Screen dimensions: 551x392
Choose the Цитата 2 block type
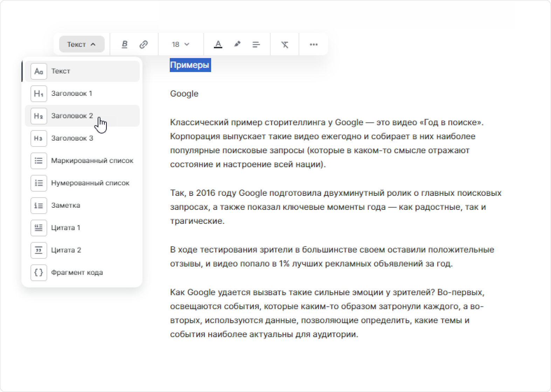82,250
